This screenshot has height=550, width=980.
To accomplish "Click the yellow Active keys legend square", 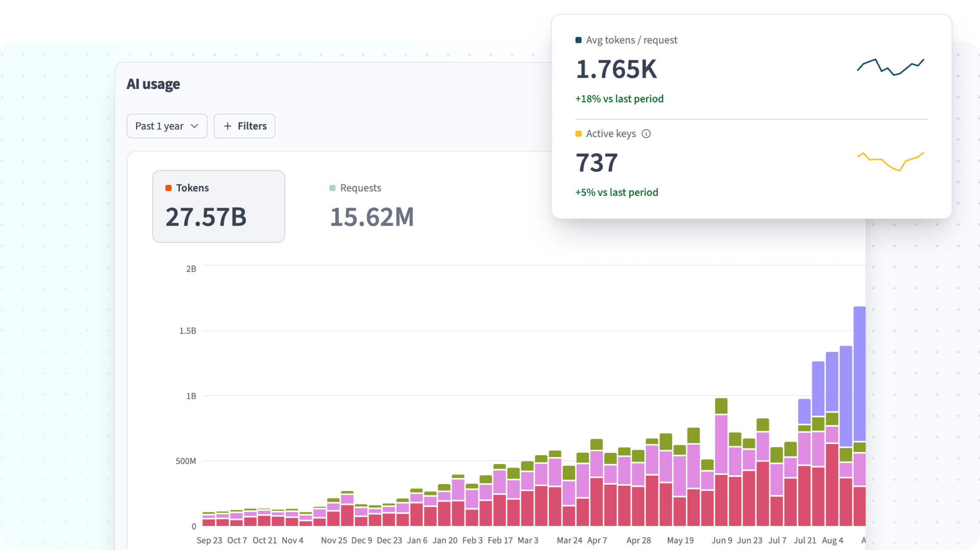I will (579, 134).
